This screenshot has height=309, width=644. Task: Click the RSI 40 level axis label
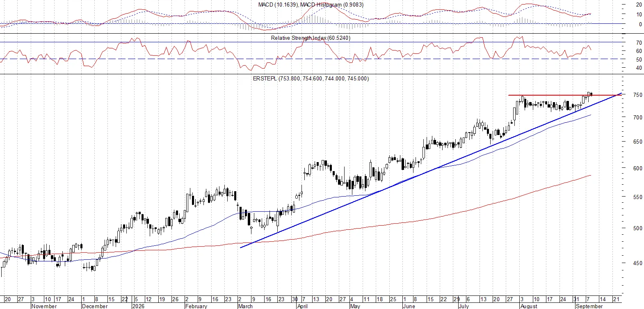coord(639,68)
